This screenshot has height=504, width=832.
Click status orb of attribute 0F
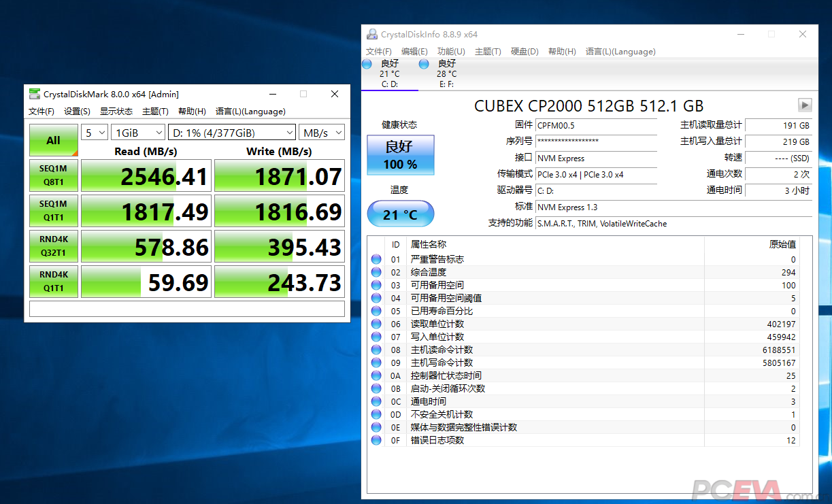click(376, 440)
